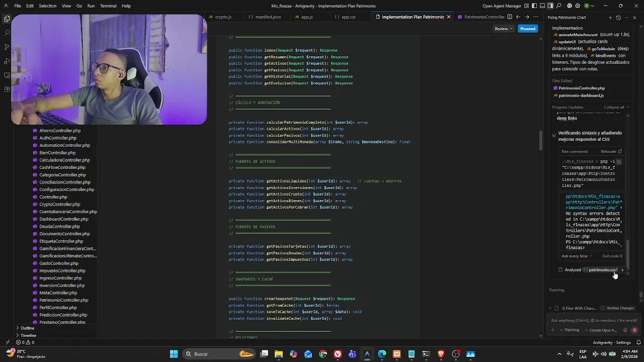Switch to the app.css tab

pos(348,17)
